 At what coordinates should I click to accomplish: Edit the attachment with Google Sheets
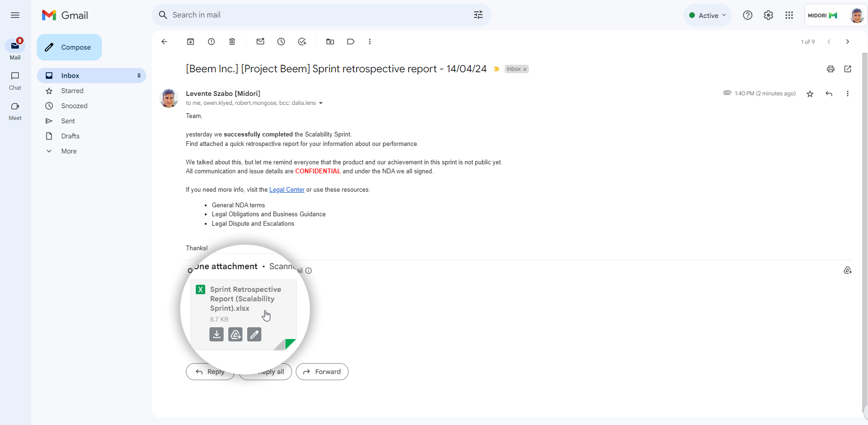(x=254, y=334)
